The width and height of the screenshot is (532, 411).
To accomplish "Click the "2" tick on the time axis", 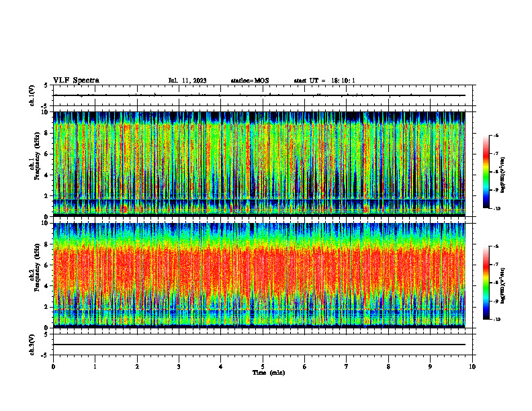I will click(x=137, y=367).
